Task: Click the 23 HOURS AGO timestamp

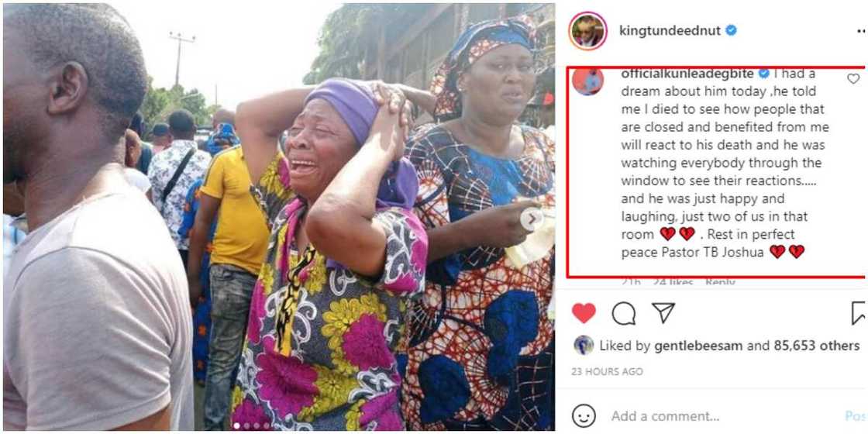Action: (x=607, y=372)
